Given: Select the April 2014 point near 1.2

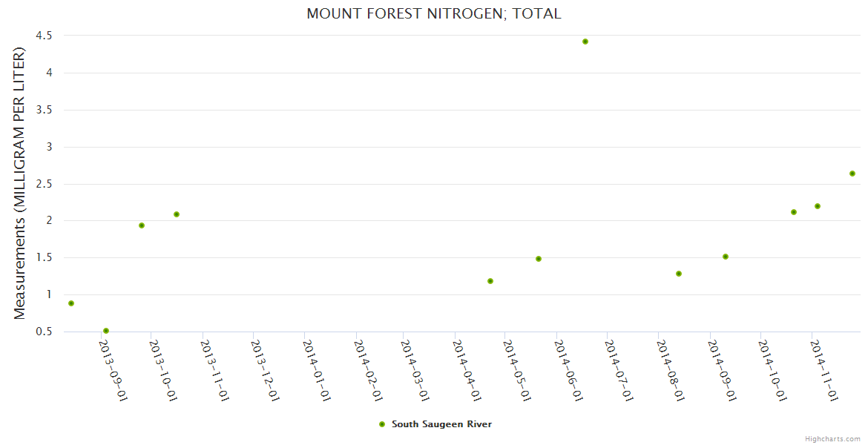Looking at the screenshot, I should tap(490, 281).
